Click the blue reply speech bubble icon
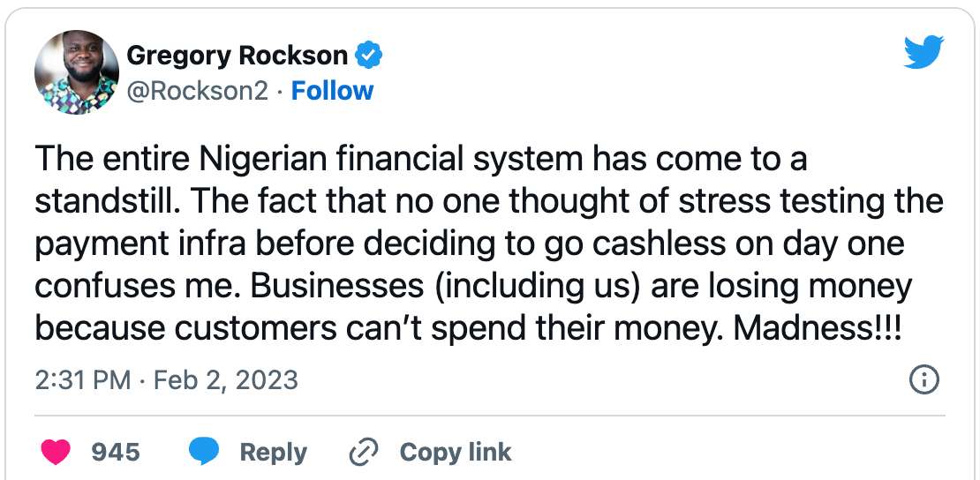This screenshot has height=480, width=980. [x=204, y=453]
